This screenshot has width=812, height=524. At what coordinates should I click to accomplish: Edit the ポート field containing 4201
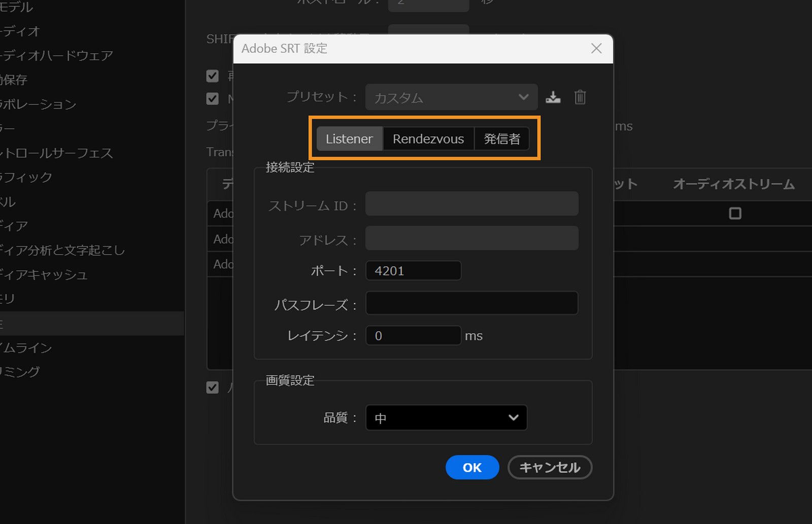pyautogui.click(x=413, y=270)
